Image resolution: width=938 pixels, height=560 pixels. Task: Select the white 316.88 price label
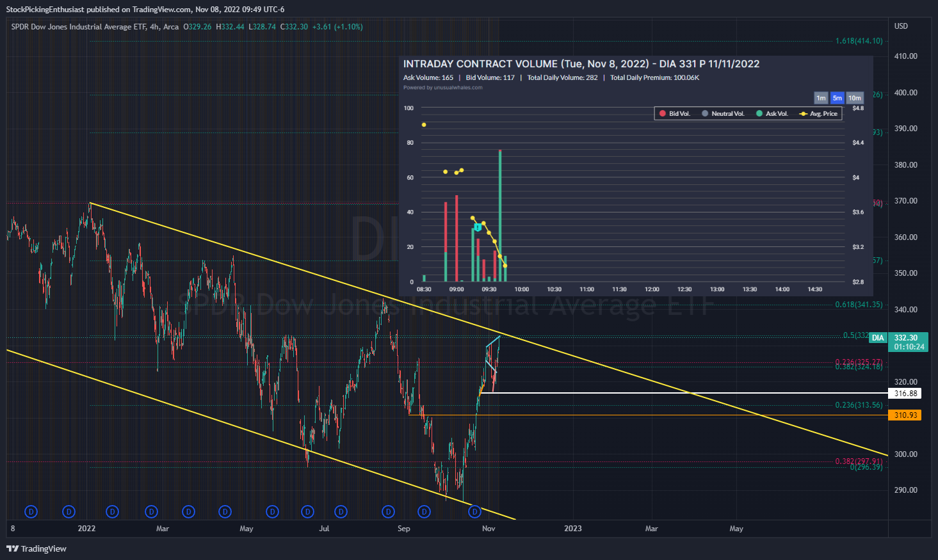905,394
